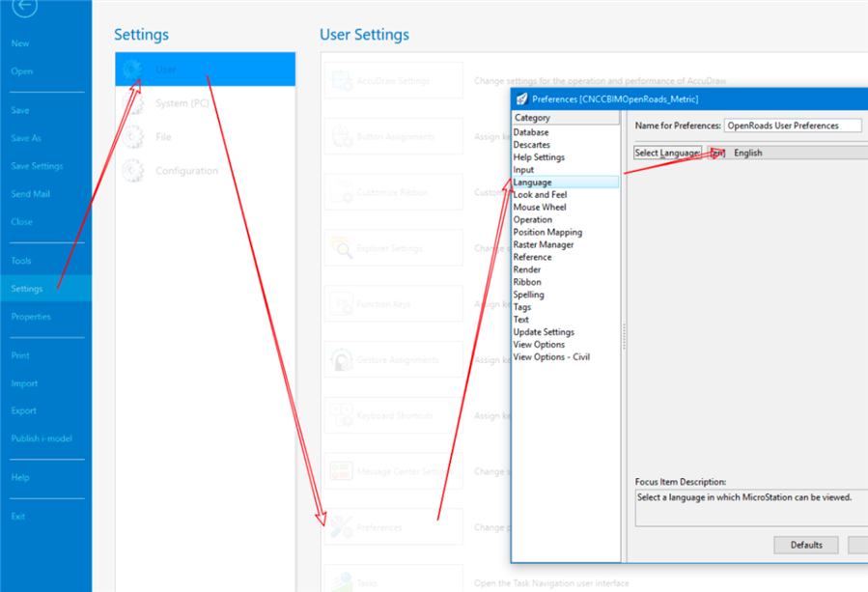Open Gesture Assignments icon
Viewport: 868px width, 592px height.
342,360
